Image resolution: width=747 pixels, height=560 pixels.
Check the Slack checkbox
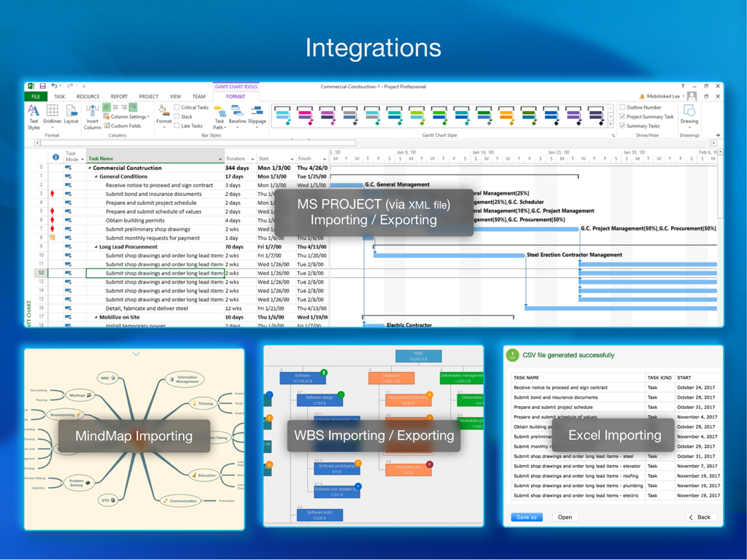point(177,116)
